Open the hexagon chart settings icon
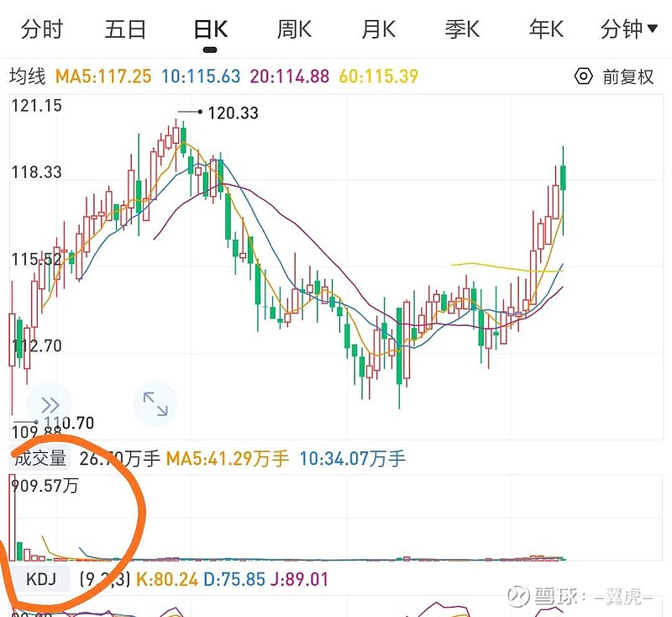Screen dimensions: 672x617 point(583,76)
